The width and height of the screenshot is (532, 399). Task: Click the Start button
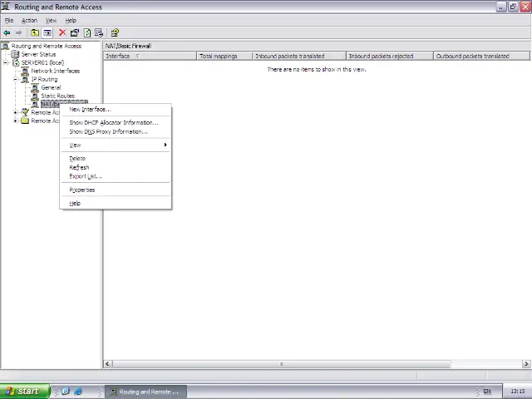click(22, 391)
